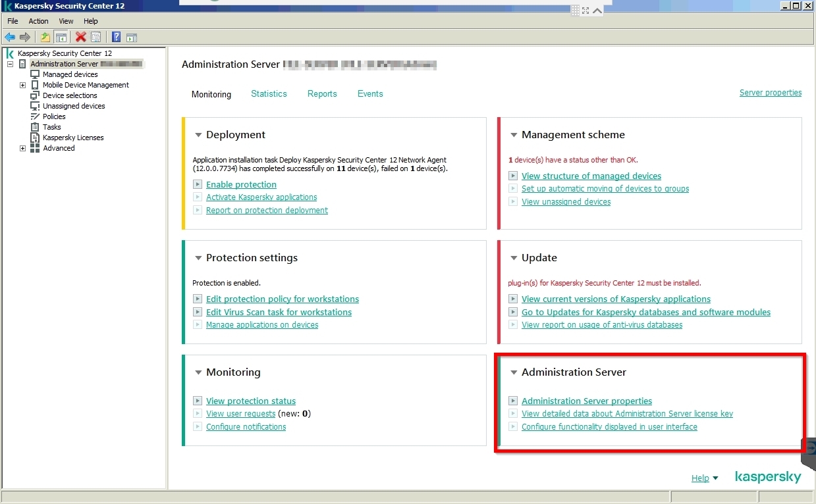Click the 'plug-in(s) for Kaspersky Security Center 12 must be installed' text
The image size is (816, 504).
pyautogui.click(x=605, y=283)
